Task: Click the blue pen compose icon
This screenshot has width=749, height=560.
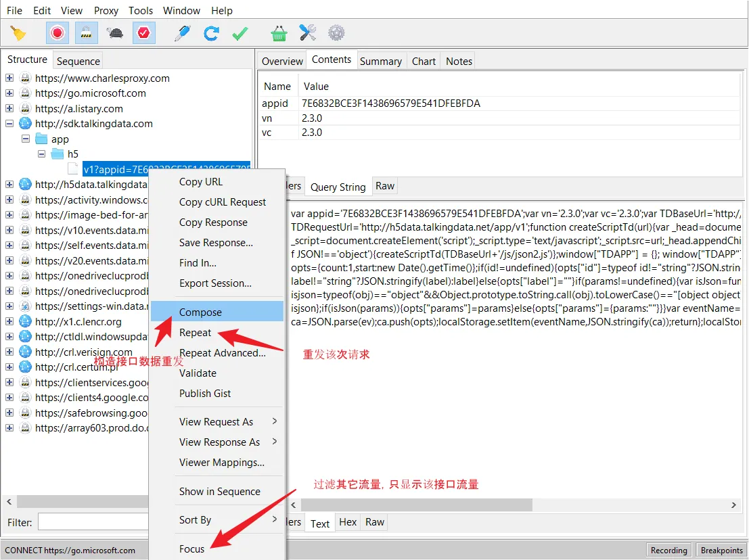Action: click(x=183, y=33)
